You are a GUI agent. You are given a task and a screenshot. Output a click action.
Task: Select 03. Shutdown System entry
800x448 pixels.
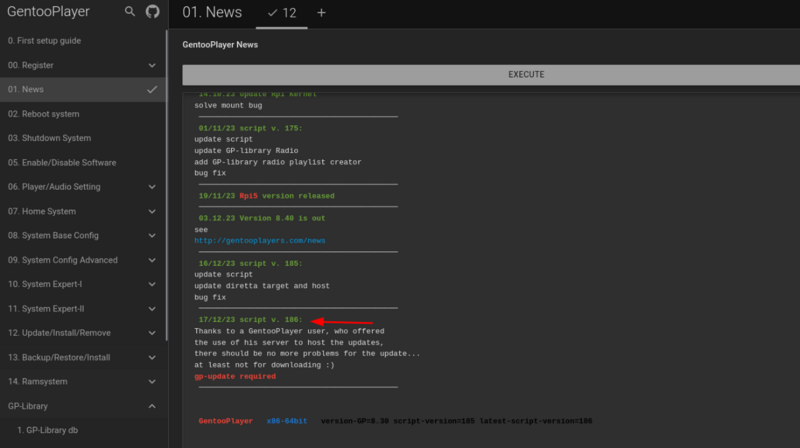pyautogui.click(x=49, y=138)
